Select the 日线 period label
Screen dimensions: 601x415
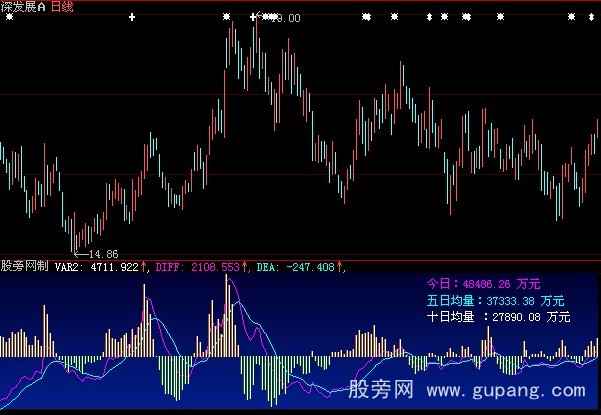pos(62,6)
